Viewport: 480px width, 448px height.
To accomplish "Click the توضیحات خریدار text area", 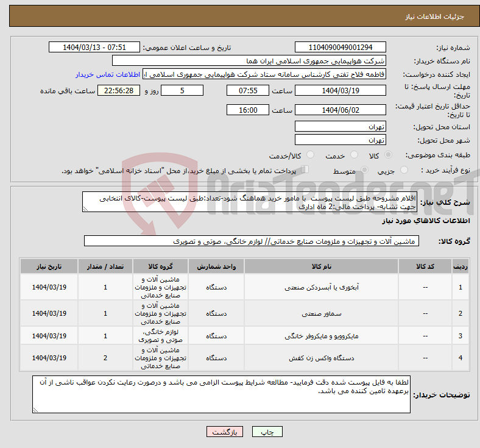I will 221,394.
